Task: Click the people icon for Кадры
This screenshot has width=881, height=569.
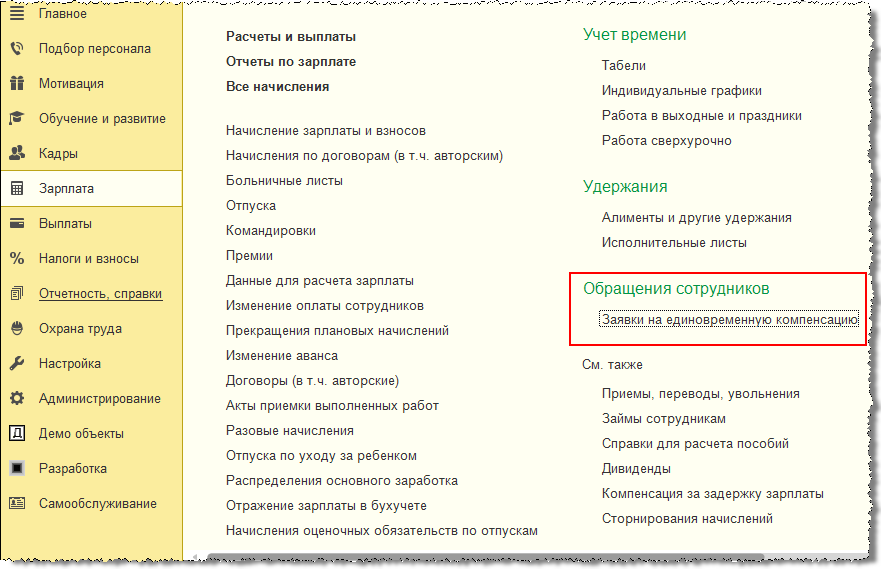Action: pyautogui.click(x=17, y=153)
